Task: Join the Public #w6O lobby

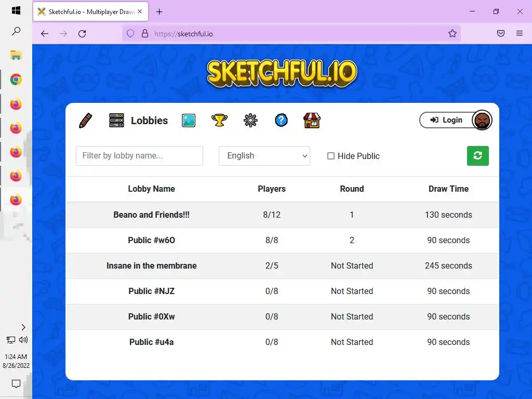Action: pyautogui.click(x=282, y=240)
